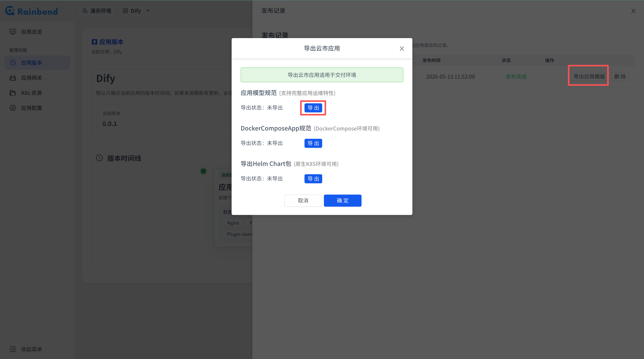The height and width of the screenshot is (359, 644).
Task: Click the 管理功能 sidebar section label
Action: [x=18, y=50]
